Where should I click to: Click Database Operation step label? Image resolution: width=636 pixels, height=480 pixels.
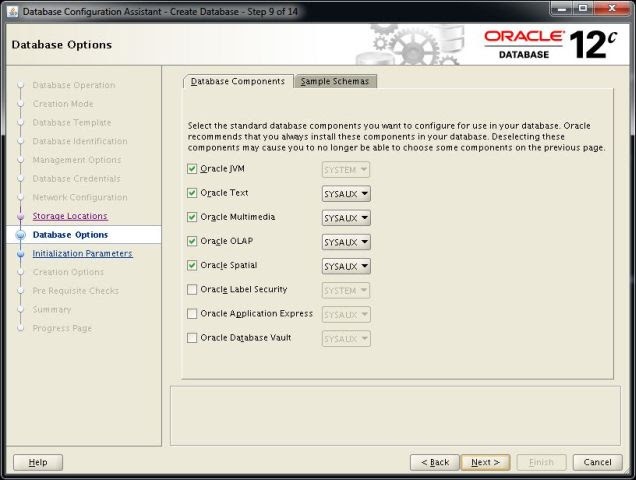coord(74,85)
